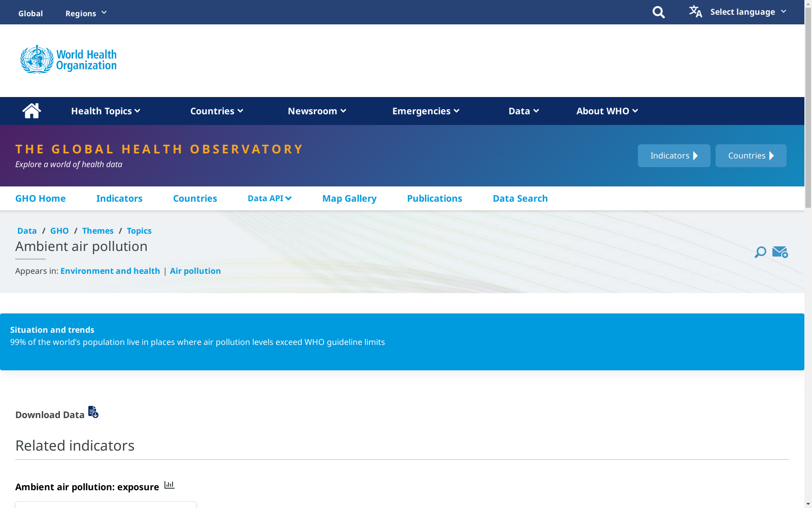Image resolution: width=812 pixels, height=508 pixels.
Task: Open the Environment and health link
Action: pos(110,271)
